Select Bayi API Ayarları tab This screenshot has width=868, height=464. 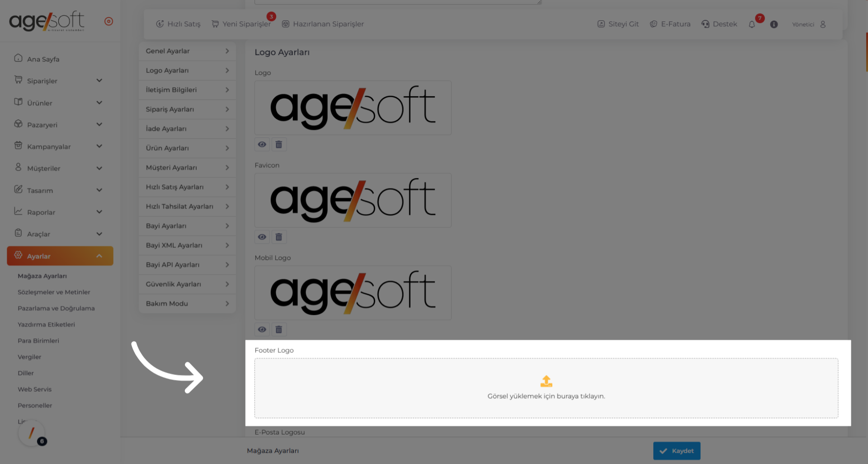187,265
